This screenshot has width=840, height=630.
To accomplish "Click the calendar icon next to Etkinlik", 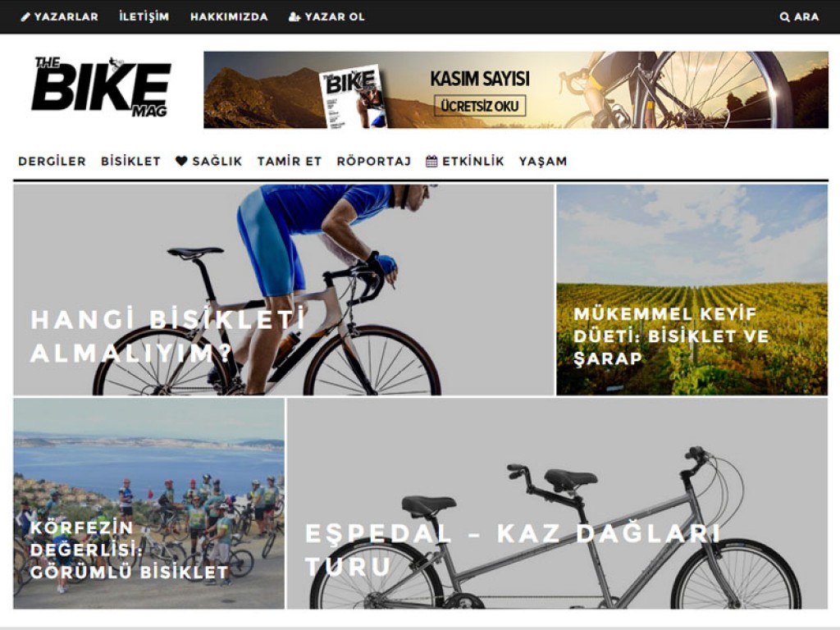I will point(431,161).
